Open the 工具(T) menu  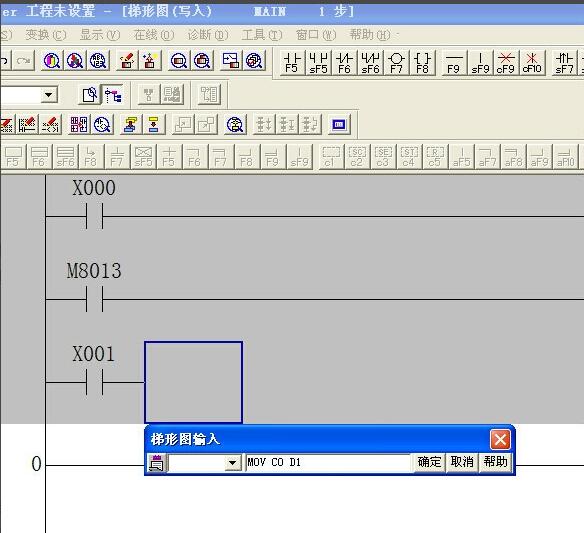[262, 35]
